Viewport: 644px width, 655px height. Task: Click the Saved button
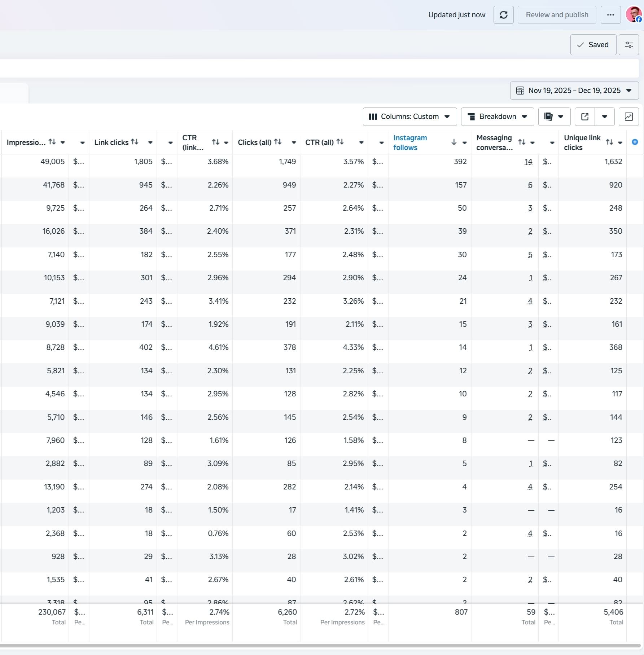pos(593,45)
